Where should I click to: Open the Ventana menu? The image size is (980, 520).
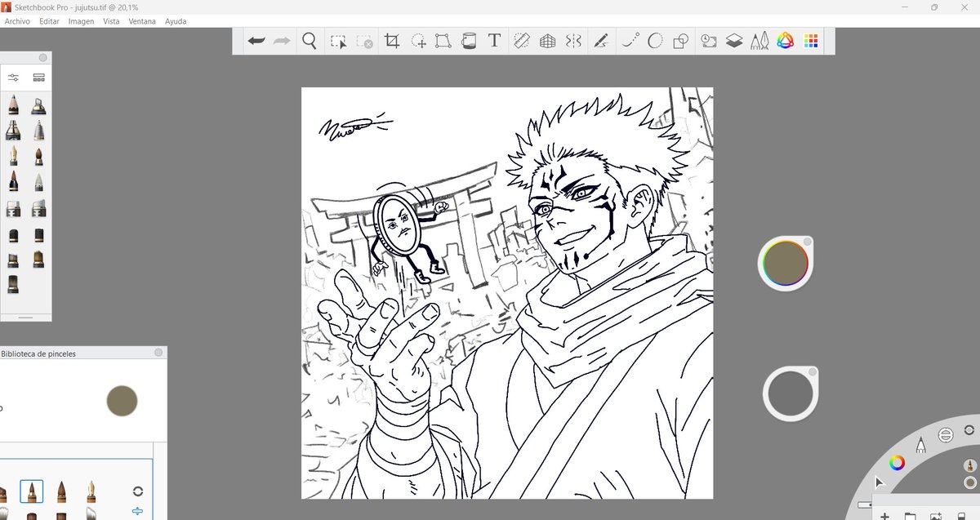click(x=142, y=21)
